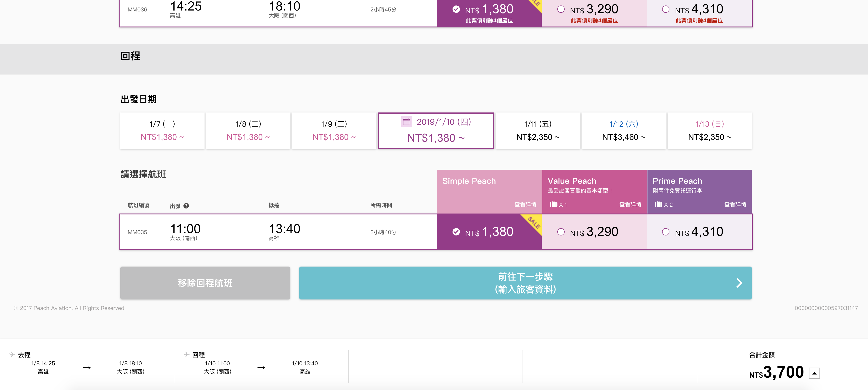
Task: Click luggage icon under Value Peach
Action: click(554, 204)
